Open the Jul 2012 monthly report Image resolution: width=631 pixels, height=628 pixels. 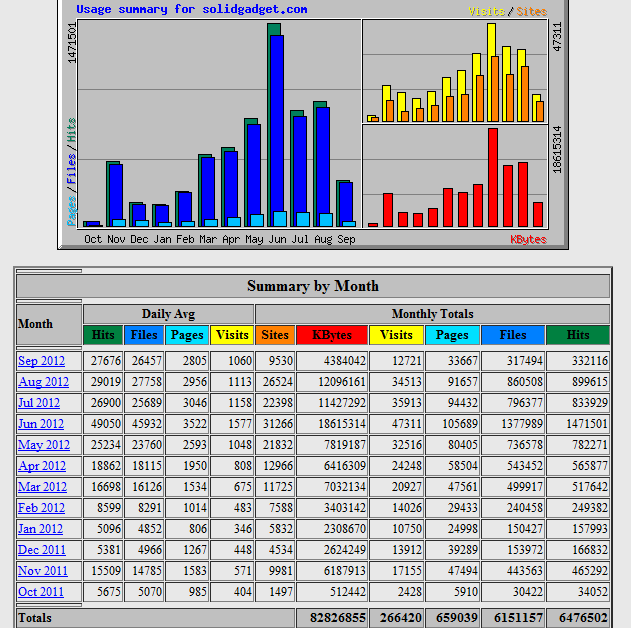click(x=39, y=403)
